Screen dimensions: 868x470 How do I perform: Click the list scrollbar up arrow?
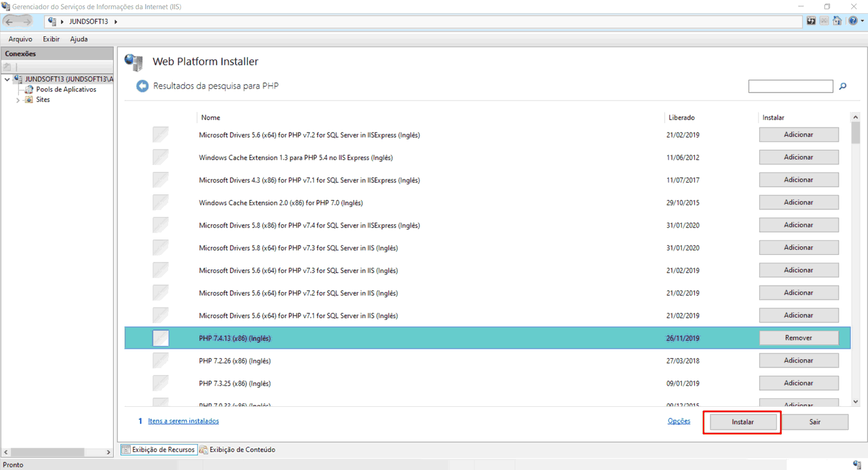(x=855, y=117)
